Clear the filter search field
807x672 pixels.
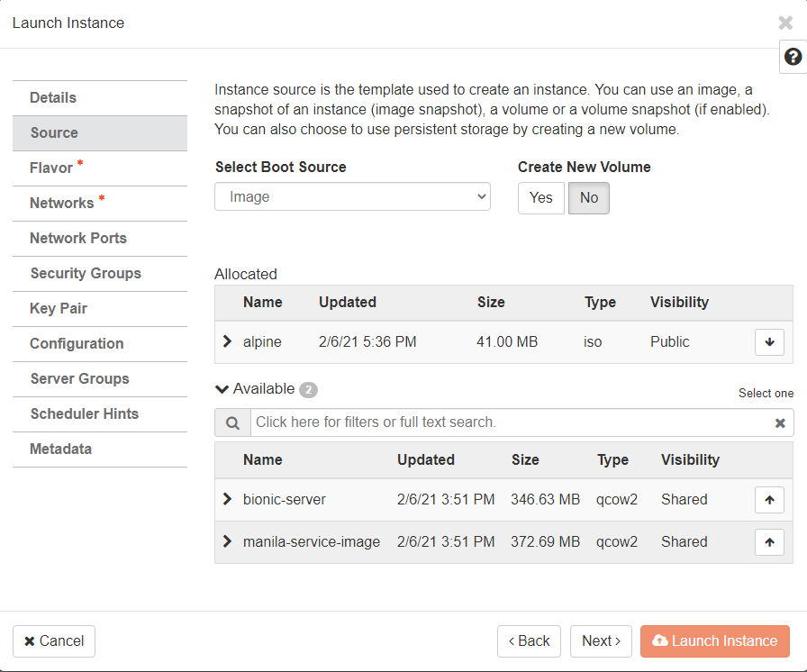point(780,423)
